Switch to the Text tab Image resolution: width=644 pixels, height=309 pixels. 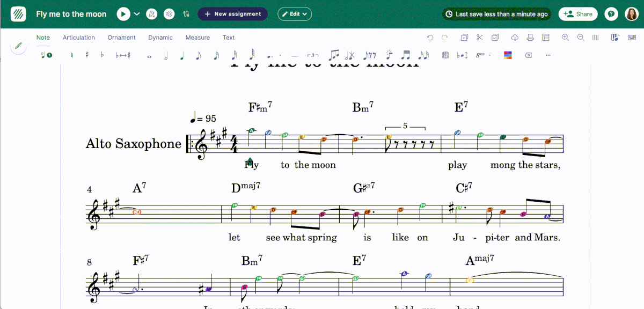pos(229,38)
